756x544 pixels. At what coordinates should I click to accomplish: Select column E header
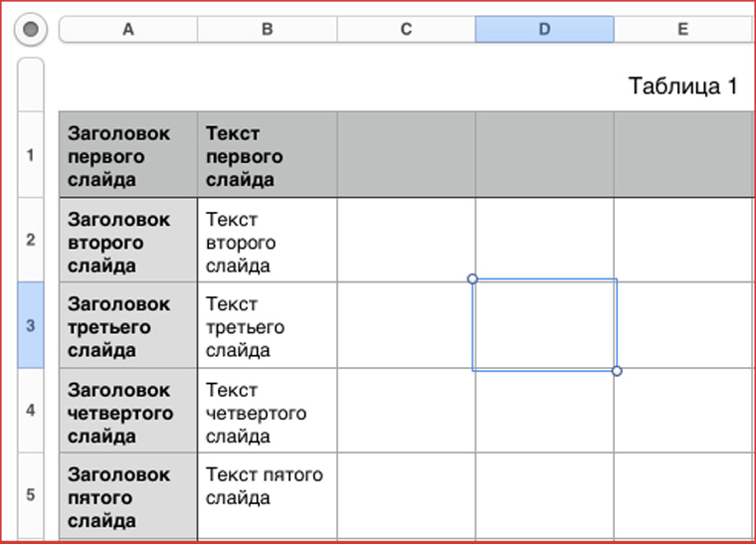click(682, 30)
